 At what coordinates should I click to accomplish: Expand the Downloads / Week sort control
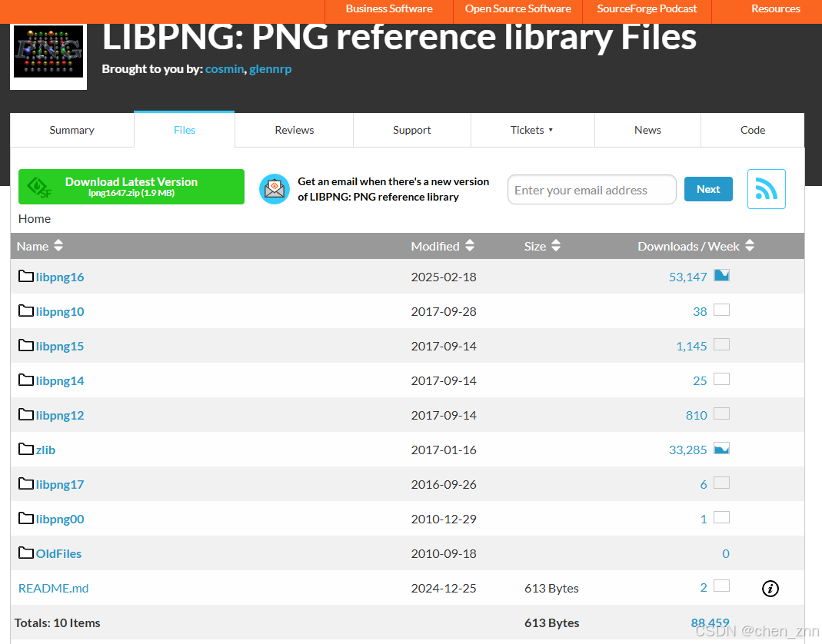point(749,246)
